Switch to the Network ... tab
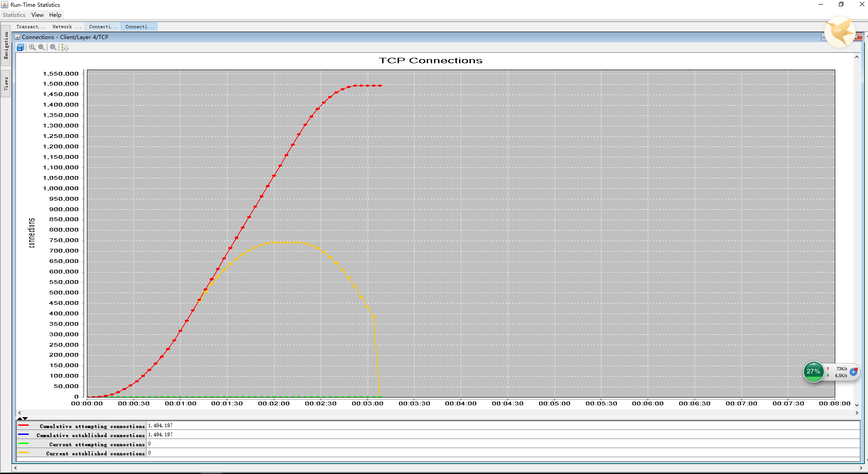The image size is (868, 474). pos(67,27)
